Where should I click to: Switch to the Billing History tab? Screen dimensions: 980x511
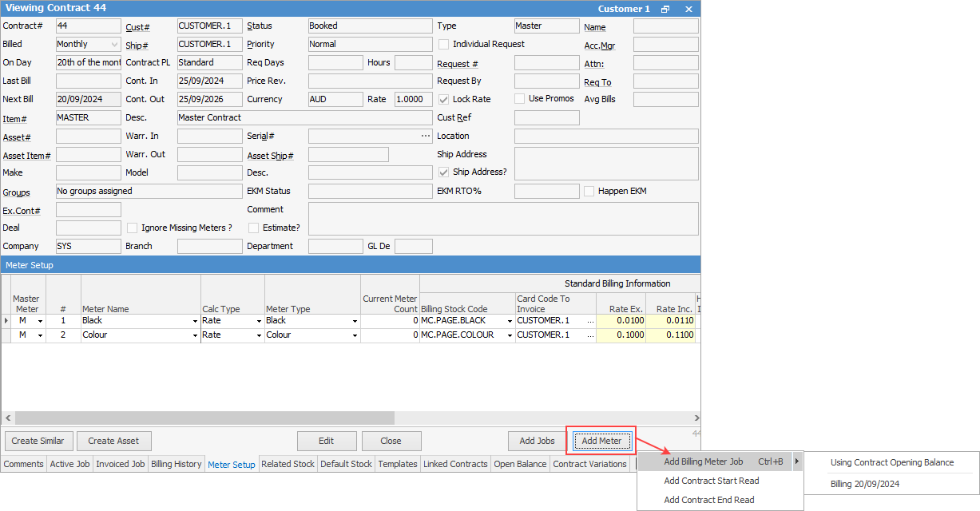click(177, 464)
